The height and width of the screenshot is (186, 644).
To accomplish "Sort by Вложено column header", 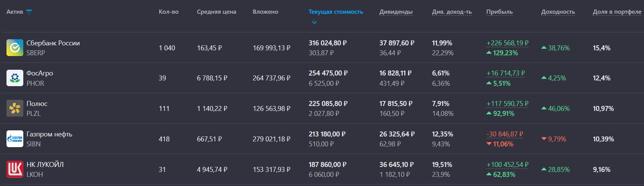I will [265, 12].
